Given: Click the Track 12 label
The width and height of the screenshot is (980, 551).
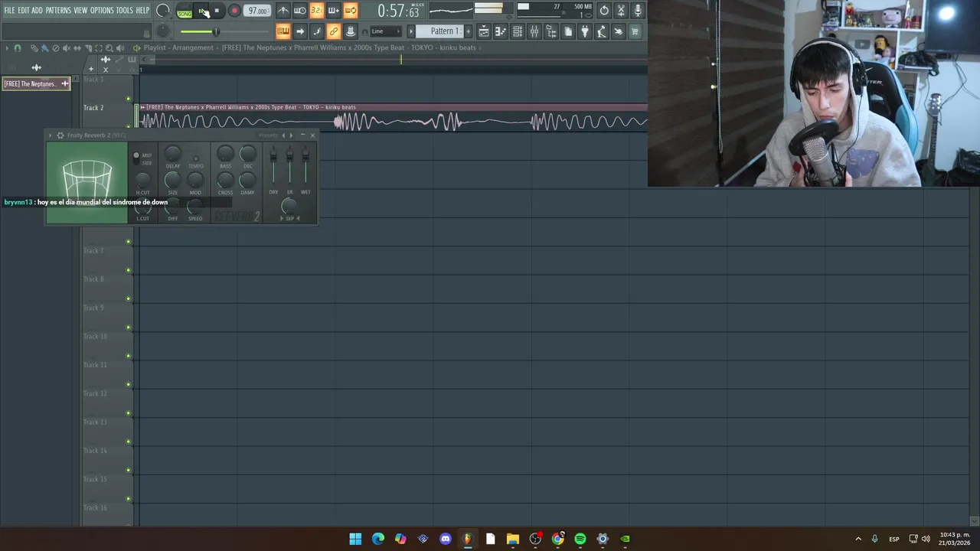Looking at the screenshot, I should point(95,393).
